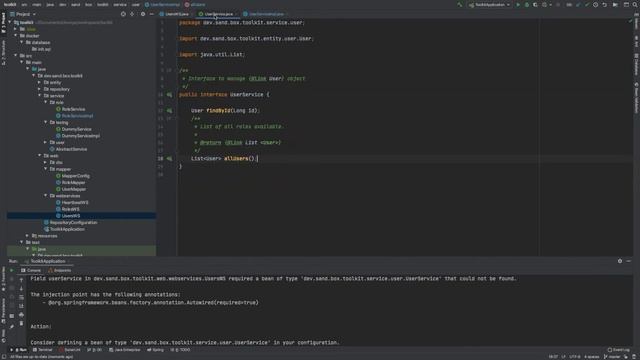640x360 pixels.
Task: Click the print icon in Run console toolbar
Action: point(22,315)
